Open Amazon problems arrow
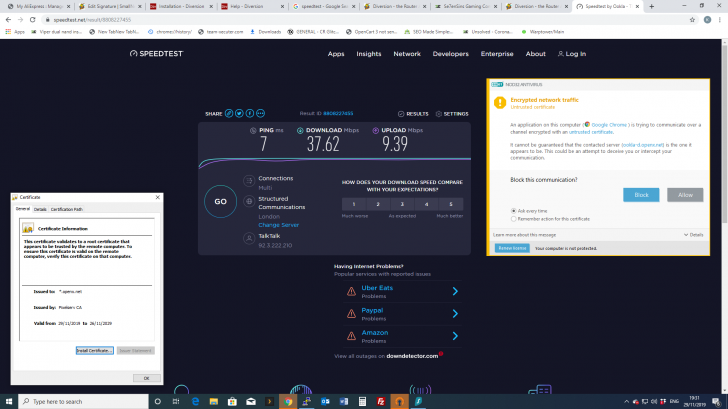The height and width of the screenshot is (409, 728). click(x=455, y=336)
